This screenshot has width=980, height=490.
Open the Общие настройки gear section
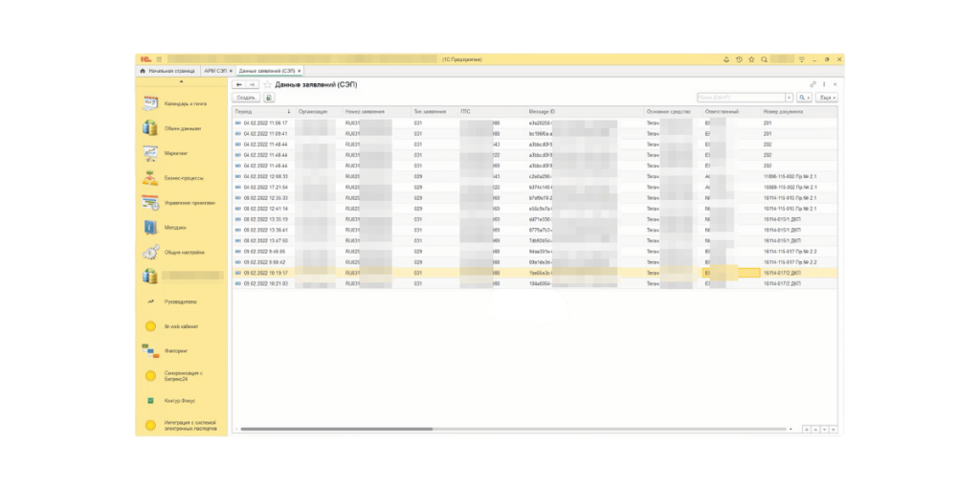(x=182, y=253)
